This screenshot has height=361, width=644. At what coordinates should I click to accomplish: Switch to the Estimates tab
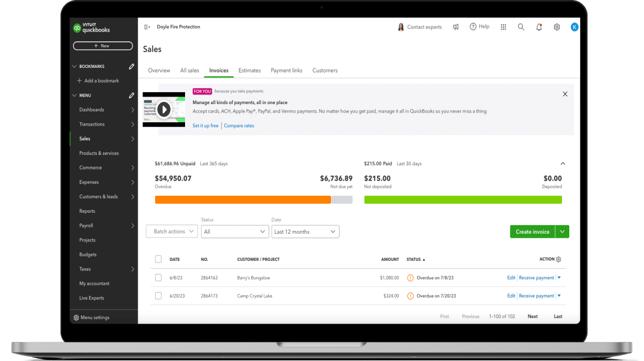point(250,71)
